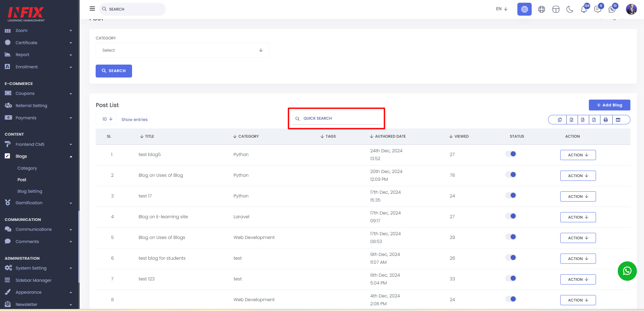Open the Post submenu item

(22, 180)
